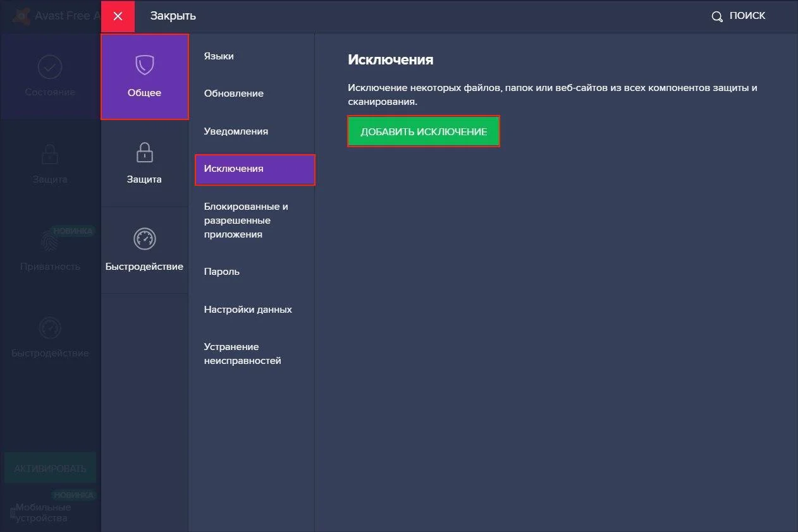Click the red X close icon

(118, 16)
